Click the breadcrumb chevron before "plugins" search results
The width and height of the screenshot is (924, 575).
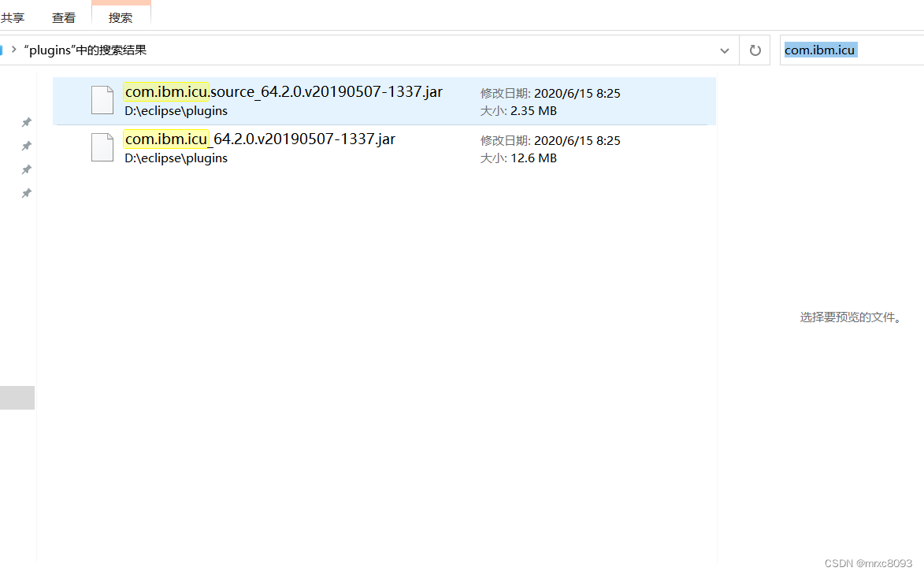click(x=13, y=50)
